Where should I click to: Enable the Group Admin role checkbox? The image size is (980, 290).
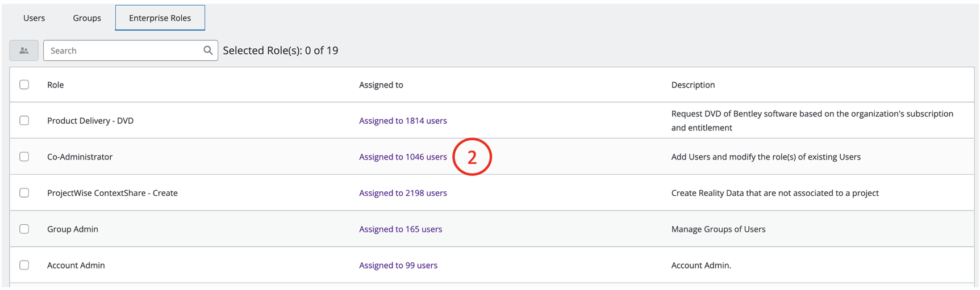(24, 229)
